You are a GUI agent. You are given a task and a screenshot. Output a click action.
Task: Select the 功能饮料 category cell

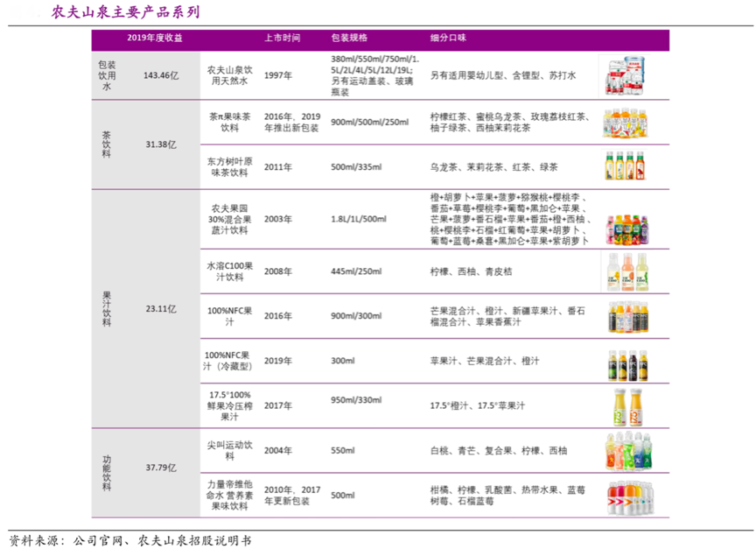[107, 473]
